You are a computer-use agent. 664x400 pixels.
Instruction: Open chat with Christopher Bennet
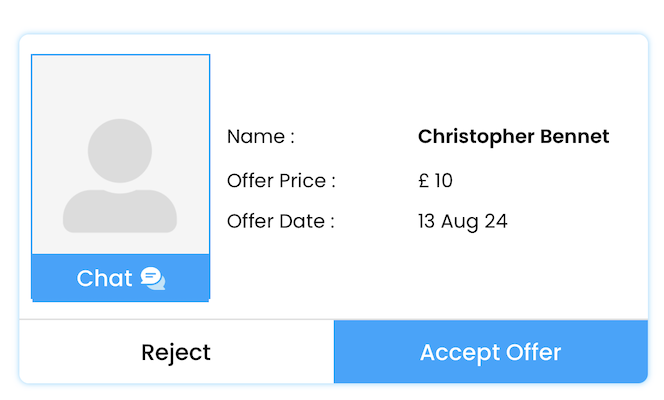pyautogui.click(x=120, y=278)
